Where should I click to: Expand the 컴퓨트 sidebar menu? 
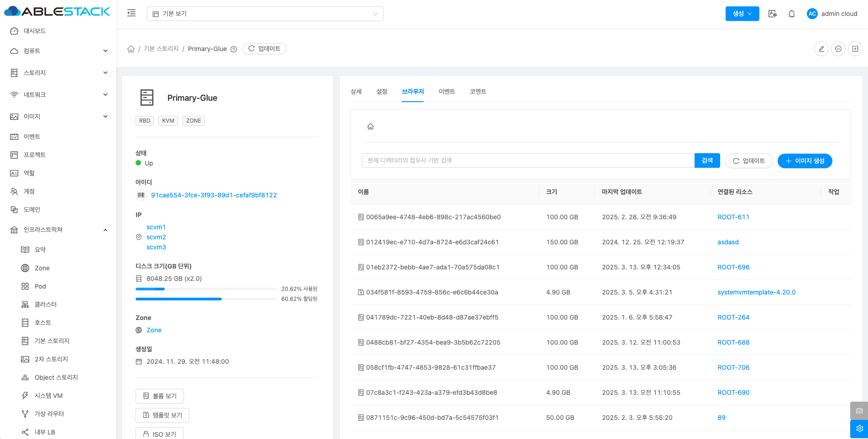coord(58,51)
